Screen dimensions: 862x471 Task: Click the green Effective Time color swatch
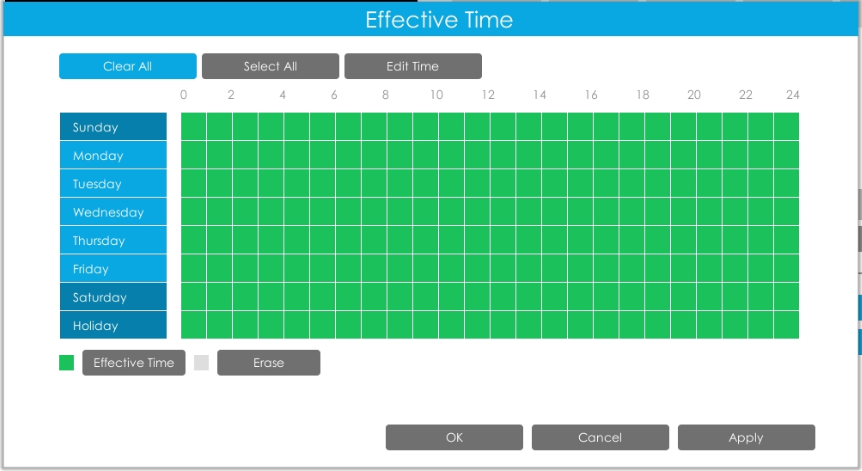(67, 363)
